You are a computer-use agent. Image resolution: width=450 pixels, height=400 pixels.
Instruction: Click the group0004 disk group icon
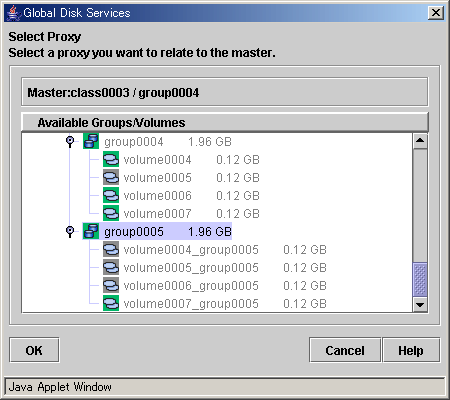click(x=91, y=141)
